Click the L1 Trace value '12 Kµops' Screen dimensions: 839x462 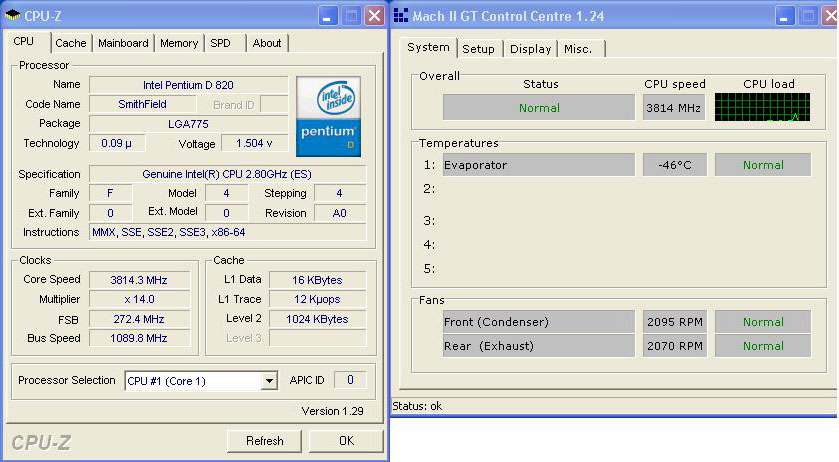[317, 299]
